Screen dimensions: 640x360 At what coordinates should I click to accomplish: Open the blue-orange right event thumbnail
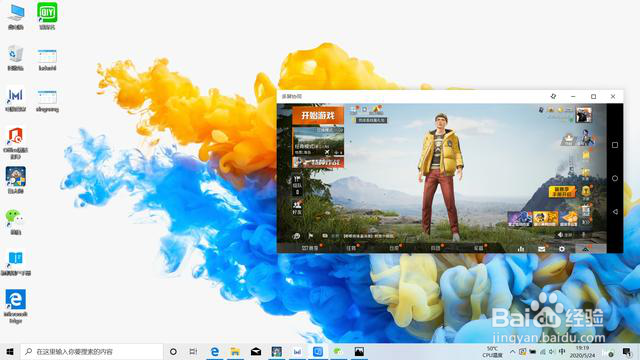[x=569, y=219]
